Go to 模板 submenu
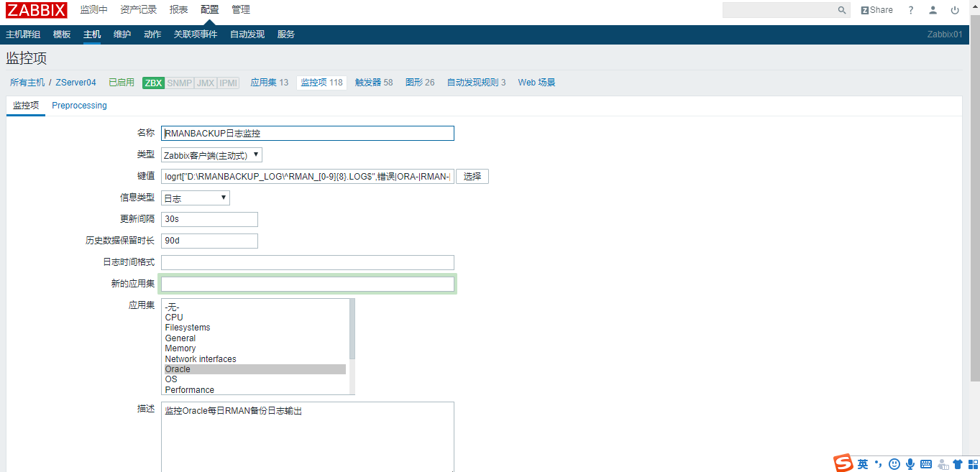980x472 pixels. pyautogui.click(x=62, y=34)
